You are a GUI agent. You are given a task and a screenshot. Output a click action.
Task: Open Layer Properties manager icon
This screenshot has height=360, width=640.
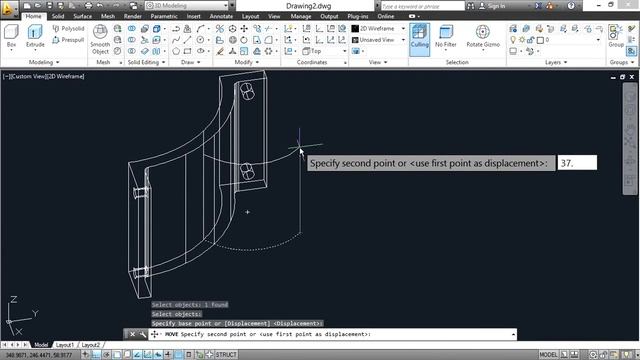point(513,29)
